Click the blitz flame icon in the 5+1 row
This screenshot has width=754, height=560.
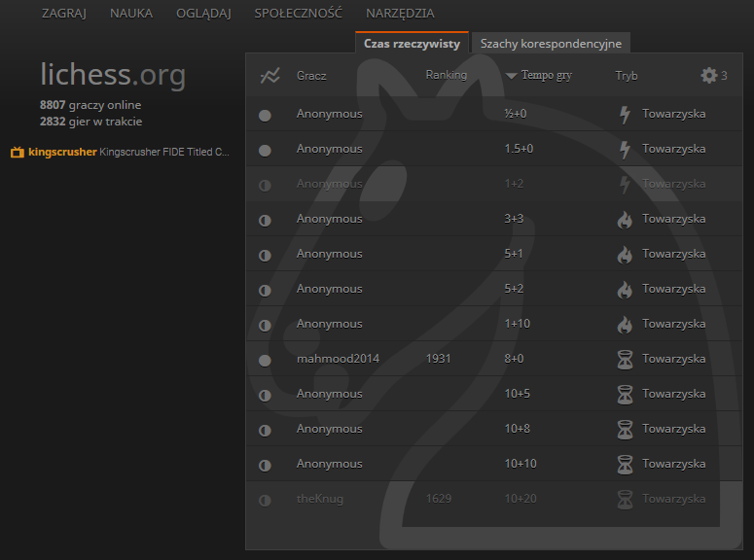[x=625, y=255]
